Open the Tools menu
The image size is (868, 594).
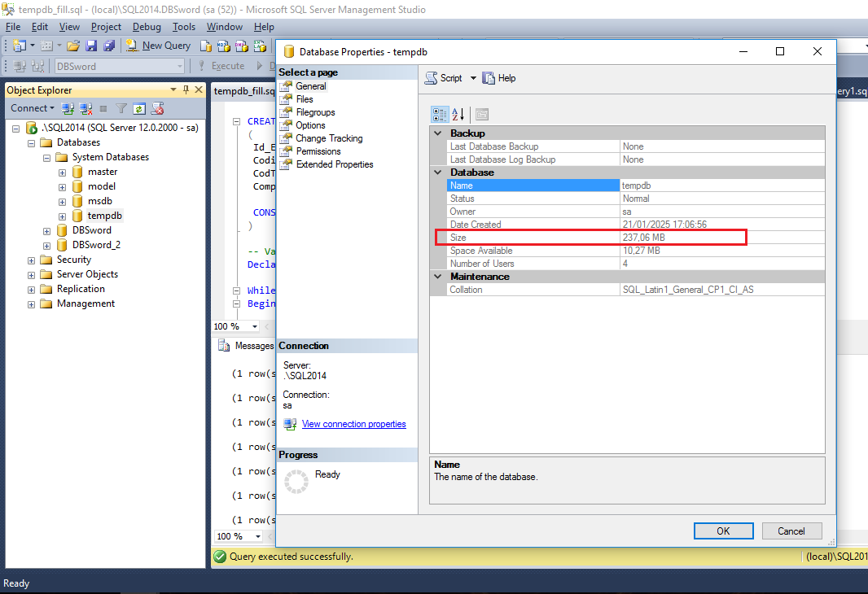coord(184,27)
